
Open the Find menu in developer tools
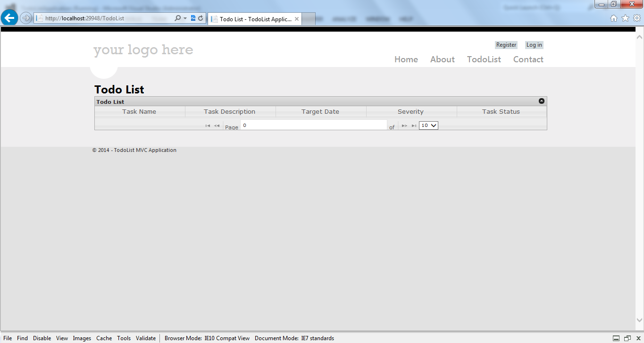point(22,338)
